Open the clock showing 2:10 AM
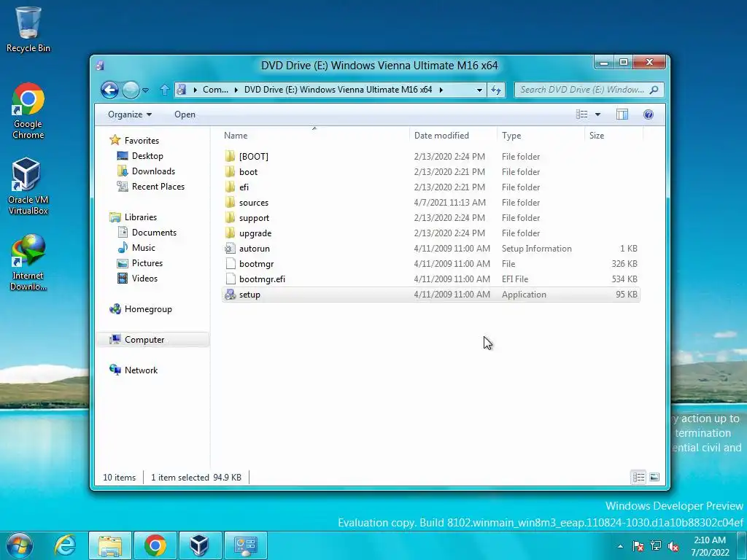The width and height of the screenshot is (747, 560). pyautogui.click(x=710, y=546)
